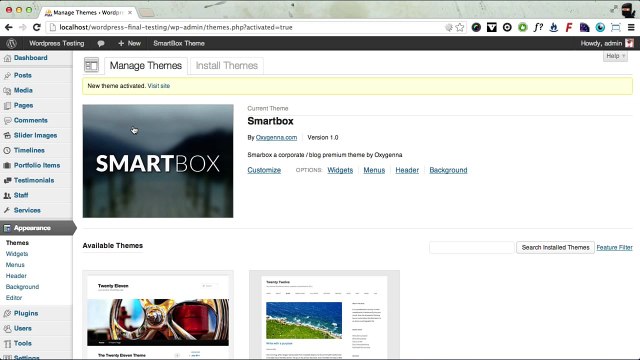Open Widgets option link for Smartbox
Image resolution: width=640 pixels, height=360 pixels.
pyautogui.click(x=340, y=170)
